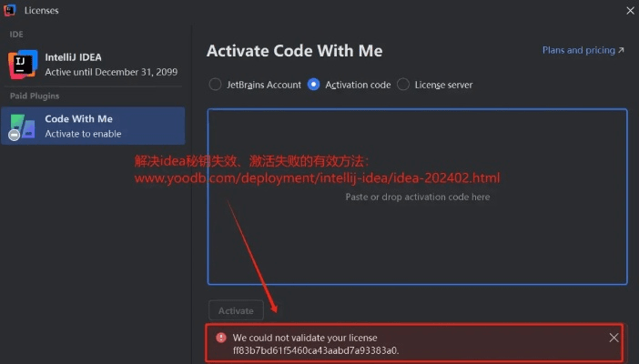
Task: Click the 'Activate Code With Me' heading
Action: click(294, 51)
